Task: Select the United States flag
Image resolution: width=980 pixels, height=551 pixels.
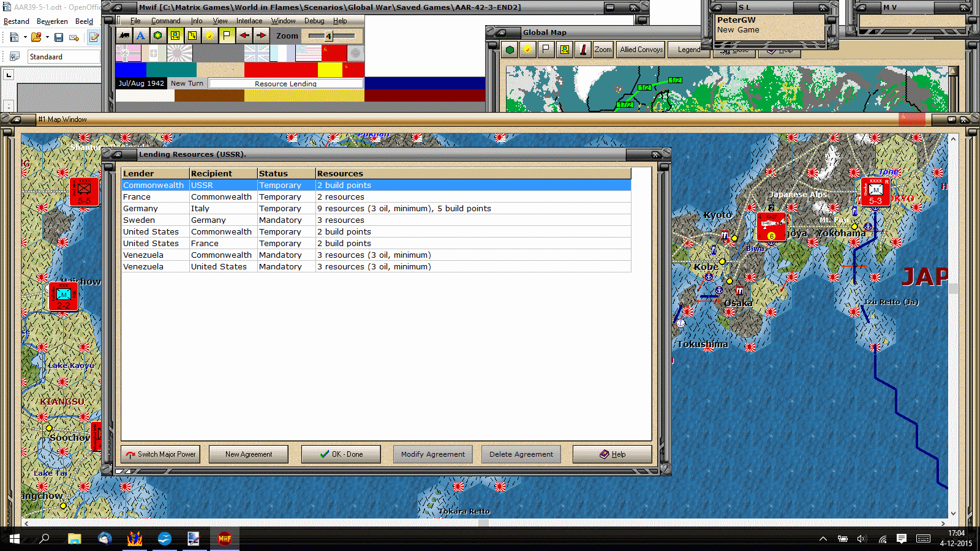Action: [x=308, y=54]
